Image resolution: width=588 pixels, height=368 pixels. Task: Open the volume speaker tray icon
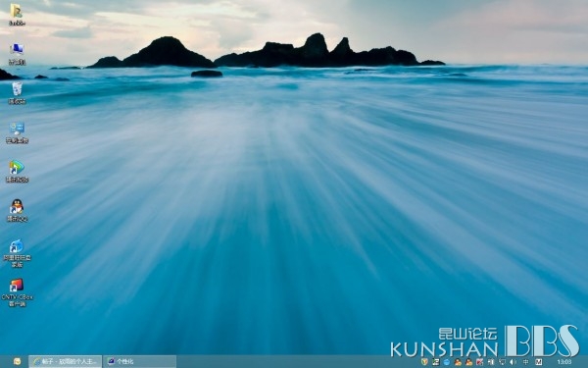click(x=513, y=362)
